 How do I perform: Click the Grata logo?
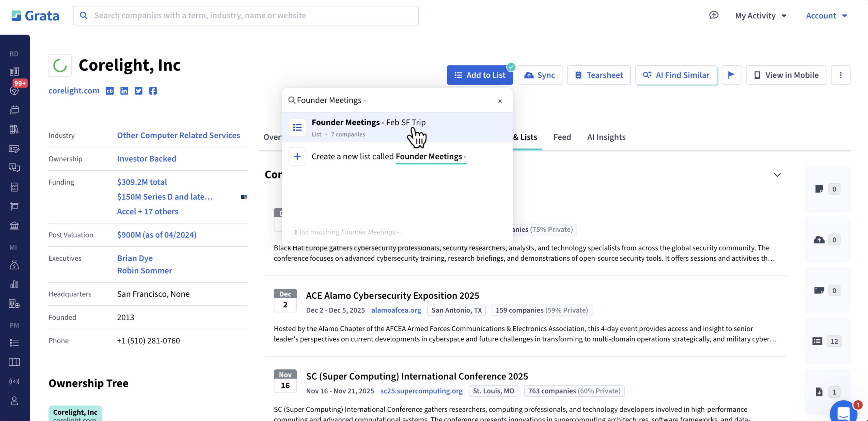click(x=35, y=15)
